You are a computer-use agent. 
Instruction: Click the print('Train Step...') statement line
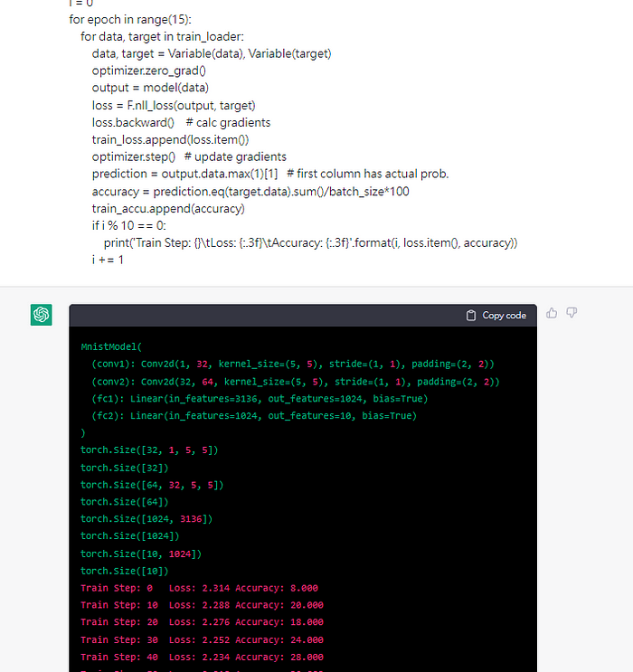[x=310, y=243]
